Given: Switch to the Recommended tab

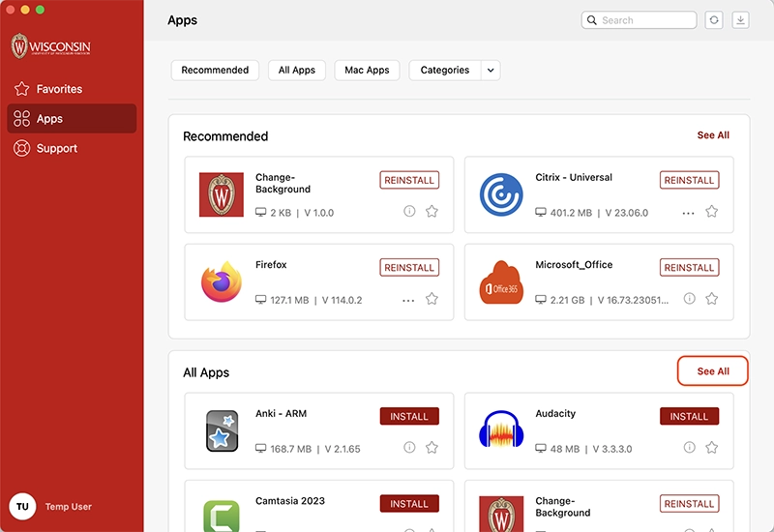Looking at the screenshot, I should coord(215,70).
